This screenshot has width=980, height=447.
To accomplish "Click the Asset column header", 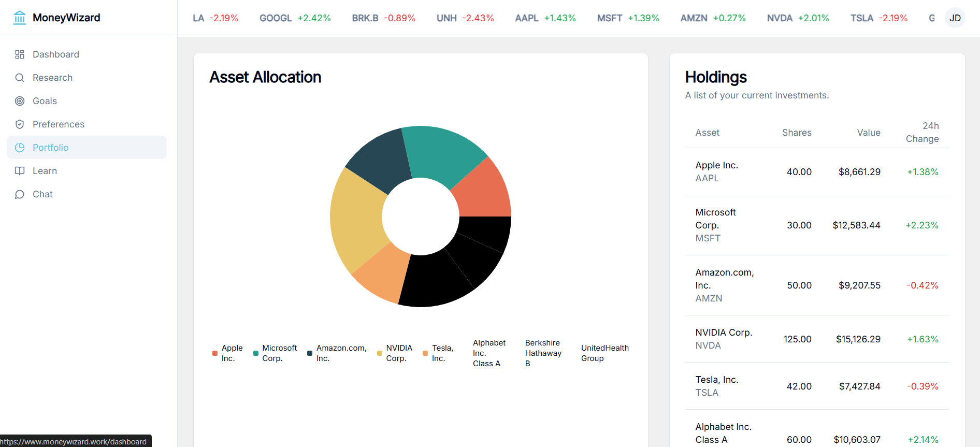I will click(707, 133).
